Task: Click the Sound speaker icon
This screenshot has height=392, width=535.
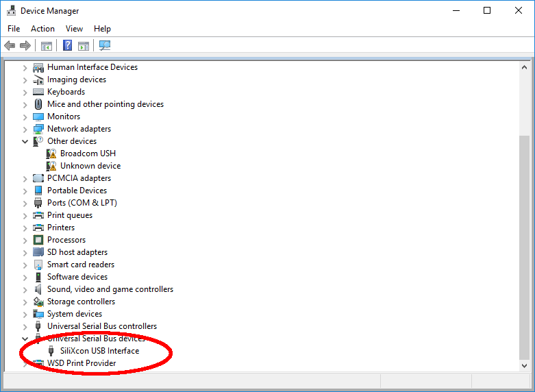Action: [38, 289]
